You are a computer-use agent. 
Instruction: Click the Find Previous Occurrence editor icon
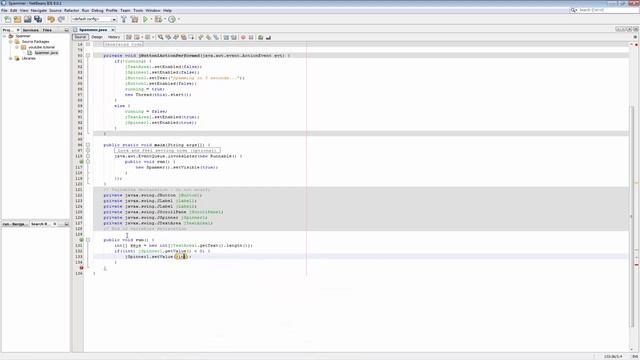tap(168, 37)
